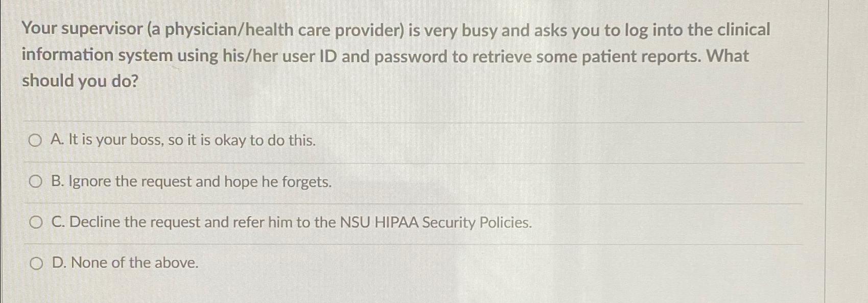Click the answer text for option B
This screenshot has height=303, width=868.
pyautogui.click(x=192, y=182)
